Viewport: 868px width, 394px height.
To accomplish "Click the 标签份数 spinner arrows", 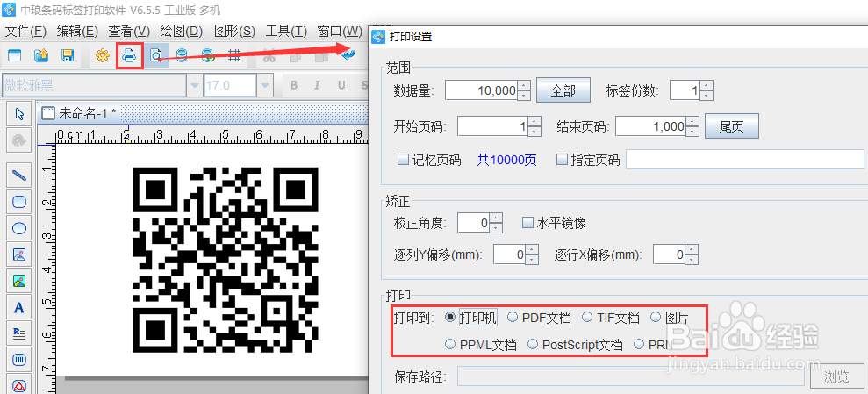I will point(706,90).
